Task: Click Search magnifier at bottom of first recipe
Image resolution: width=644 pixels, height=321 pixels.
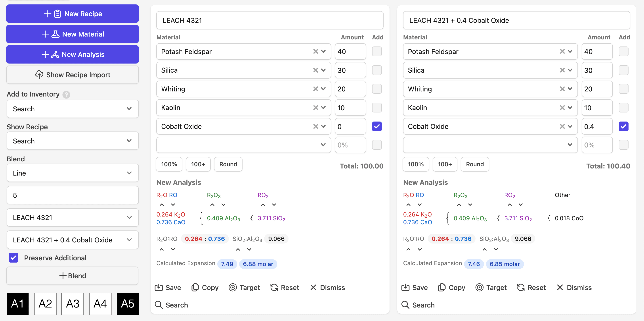Action: pyautogui.click(x=159, y=305)
